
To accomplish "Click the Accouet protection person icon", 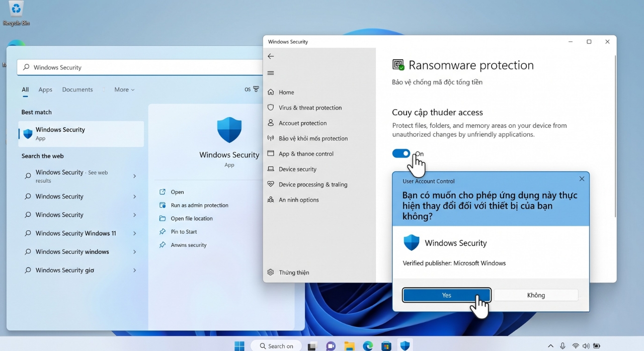I will click(x=271, y=123).
